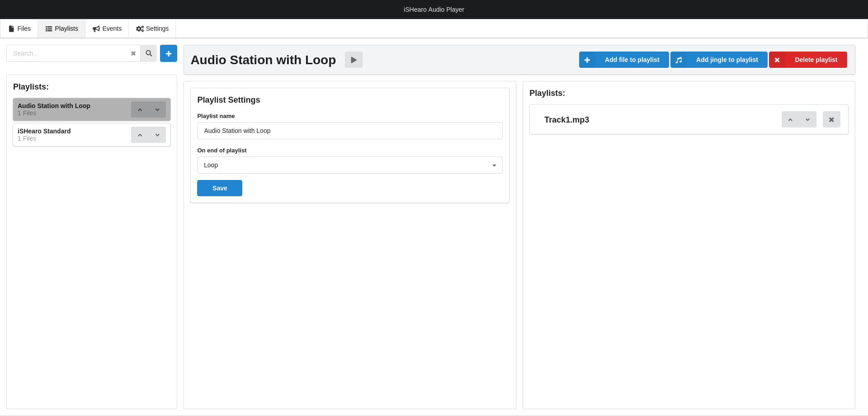Click the blue plus button to add a playlist
Image resolution: width=868 pixels, height=416 pixels.
(x=168, y=53)
